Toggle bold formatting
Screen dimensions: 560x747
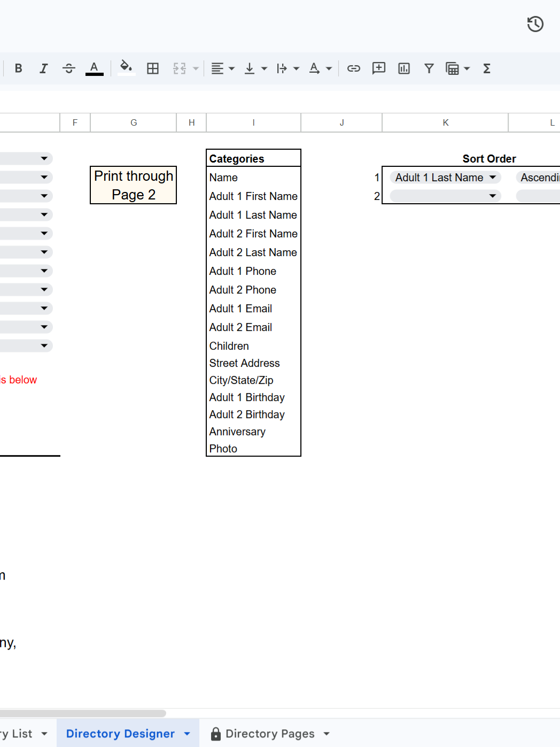tap(18, 68)
